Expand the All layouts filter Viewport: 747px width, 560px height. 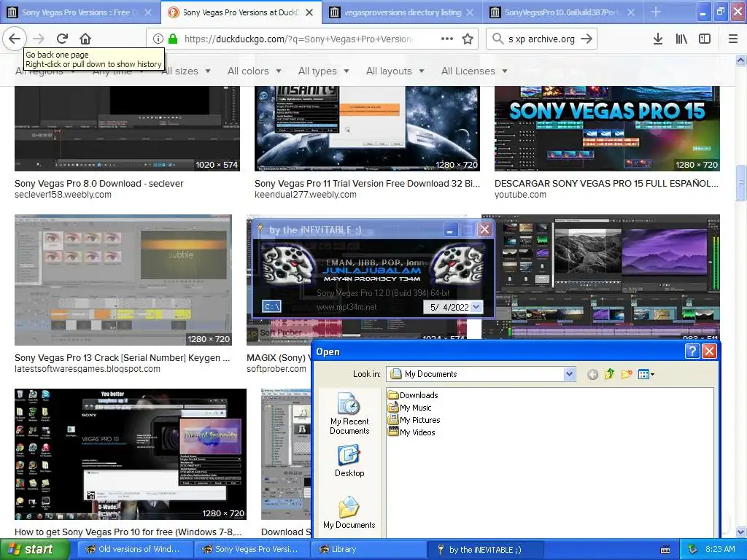pyautogui.click(x=395, y=71)
